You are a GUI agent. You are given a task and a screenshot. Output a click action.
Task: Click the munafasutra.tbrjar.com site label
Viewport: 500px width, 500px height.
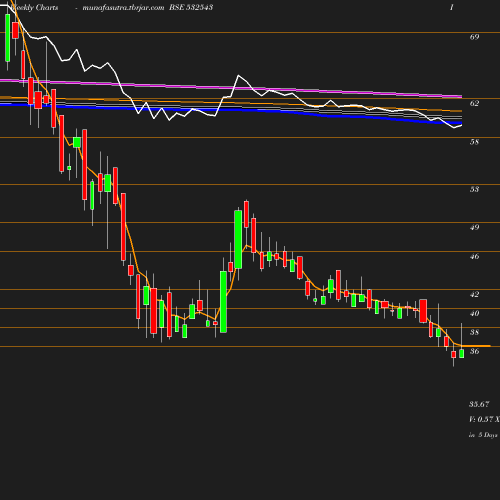pyautogui.click(x=123, y=7)
